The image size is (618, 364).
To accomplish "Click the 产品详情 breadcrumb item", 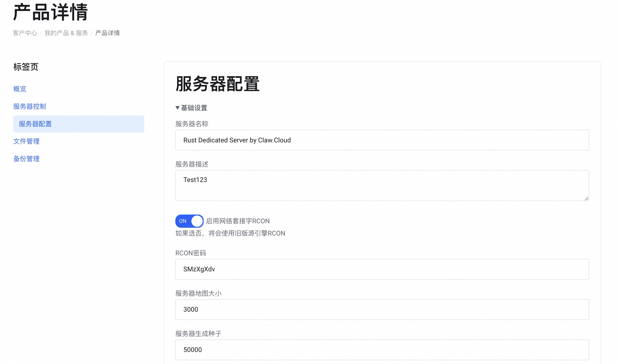I will pyautogui.click(x=107, y=33).
